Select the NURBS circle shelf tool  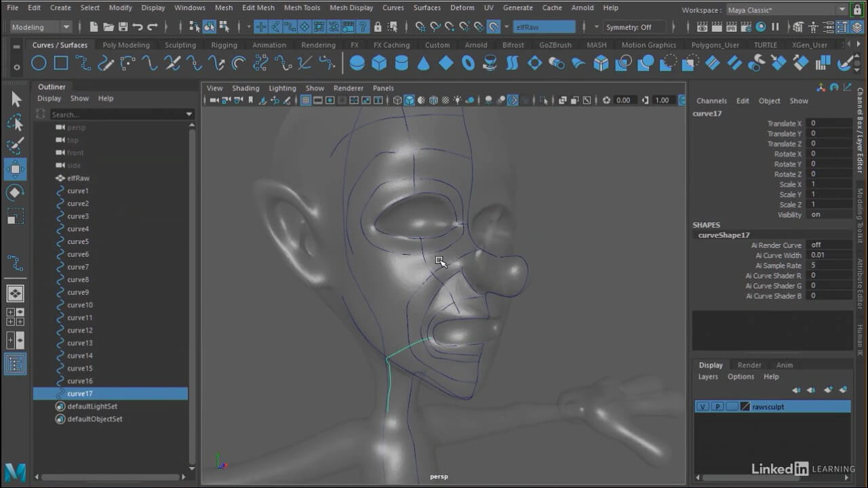39,63
